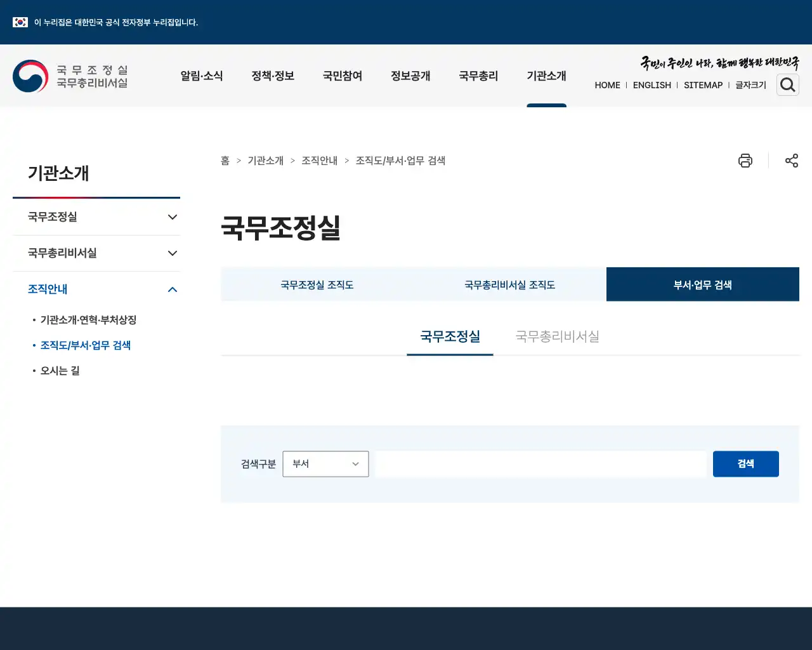
Task: Open the 정보공개 menu
Action: 410,76
